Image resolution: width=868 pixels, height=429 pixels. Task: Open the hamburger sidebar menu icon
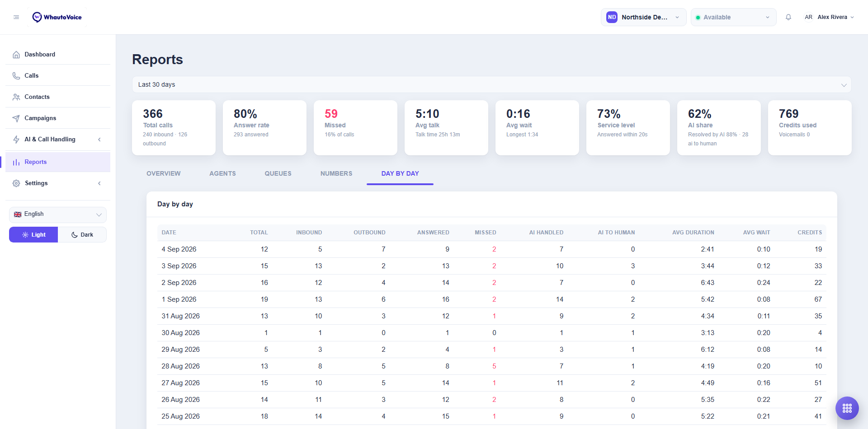coord(16,17)
